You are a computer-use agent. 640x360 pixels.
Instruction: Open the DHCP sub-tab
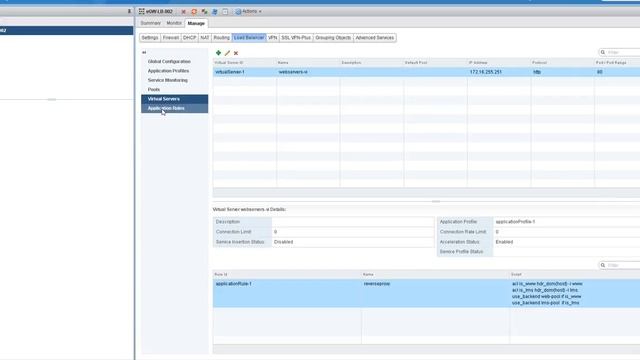pyautogui.click(x=189, y=38)
